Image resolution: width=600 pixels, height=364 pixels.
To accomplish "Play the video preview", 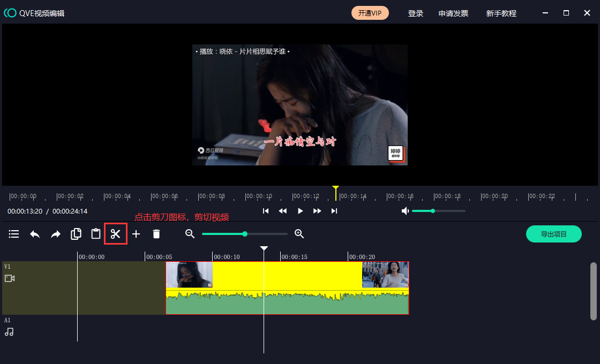I will (x=300, y=211).
